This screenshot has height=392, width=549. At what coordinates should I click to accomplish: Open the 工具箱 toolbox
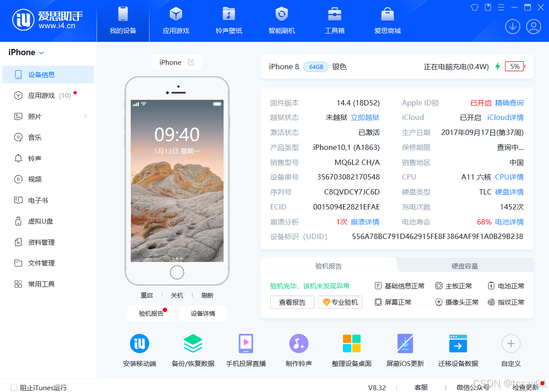tap(334, 20)
